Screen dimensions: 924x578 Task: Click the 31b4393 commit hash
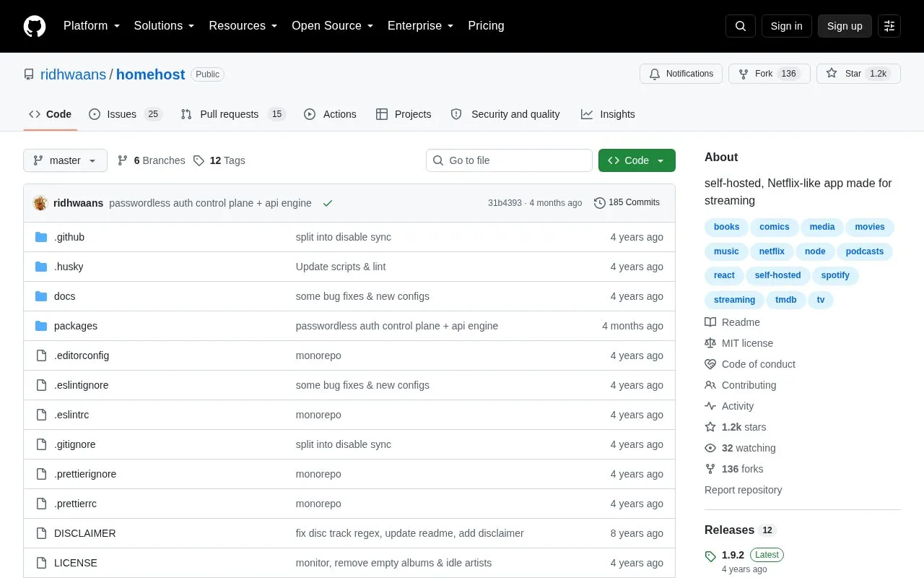pos(505,203)
